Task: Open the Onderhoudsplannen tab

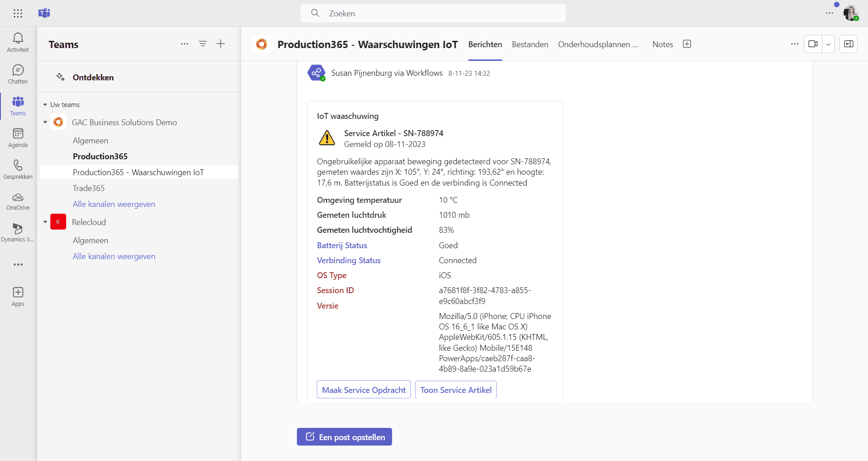Action: click(x=598, y=44)
